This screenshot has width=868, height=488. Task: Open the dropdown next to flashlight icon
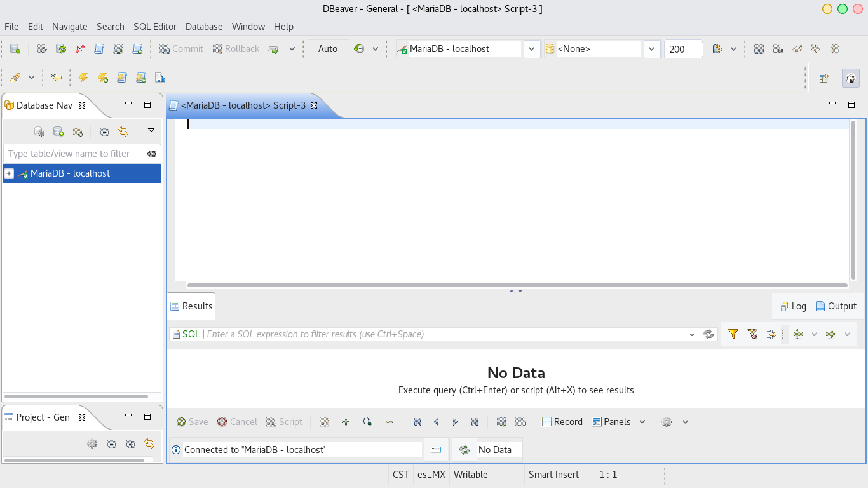pyautogui.click(x=31, y=78)
